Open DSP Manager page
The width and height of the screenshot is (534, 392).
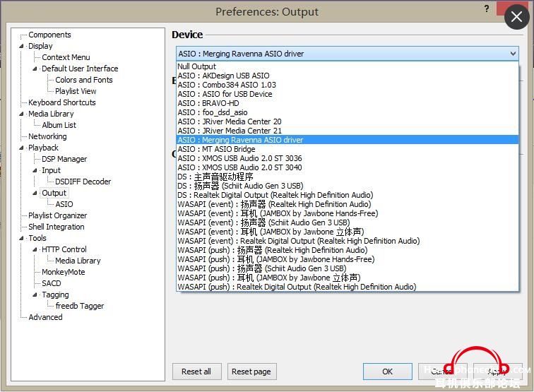(64, 159)
